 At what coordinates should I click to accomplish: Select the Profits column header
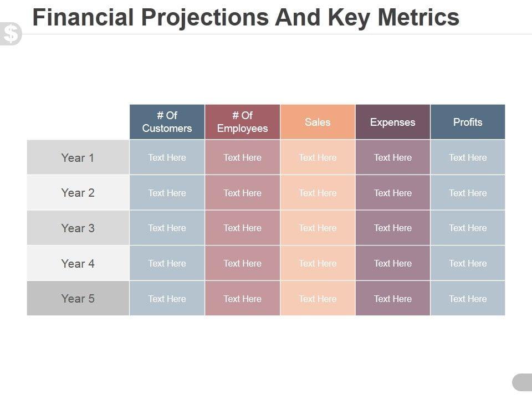click(468, 122)
